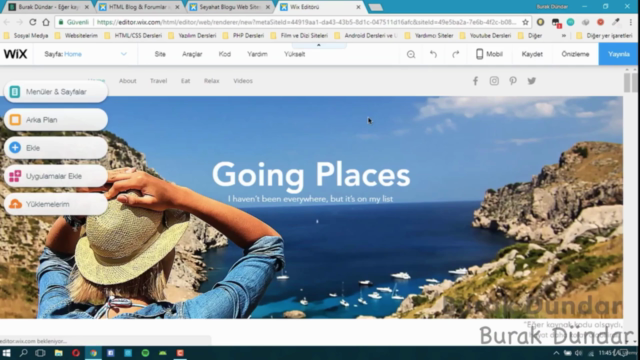This screenshot has width=640, height=360.
Task: Collapse the top toolbar using the small chevron
Action: coord(319,45)
